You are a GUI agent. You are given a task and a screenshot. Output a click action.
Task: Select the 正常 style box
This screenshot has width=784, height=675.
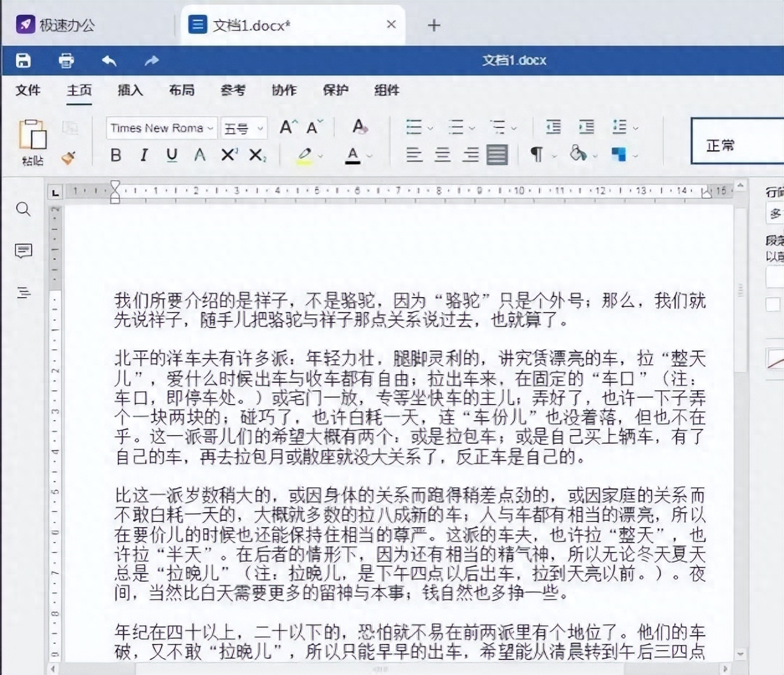(x=737, y=142)
